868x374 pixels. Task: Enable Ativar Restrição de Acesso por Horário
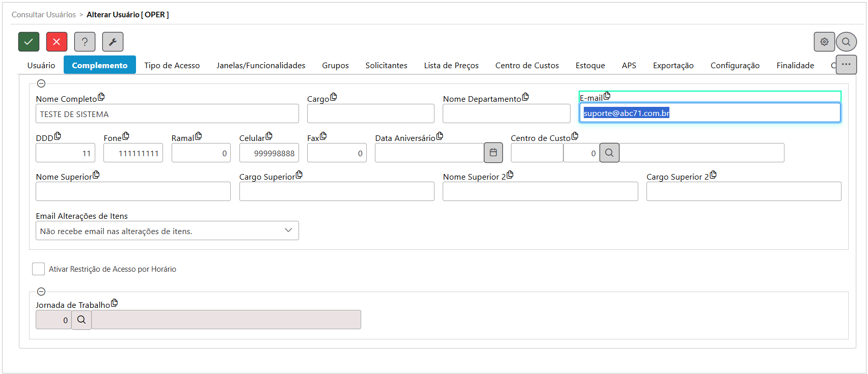click(x=38, y=269)
